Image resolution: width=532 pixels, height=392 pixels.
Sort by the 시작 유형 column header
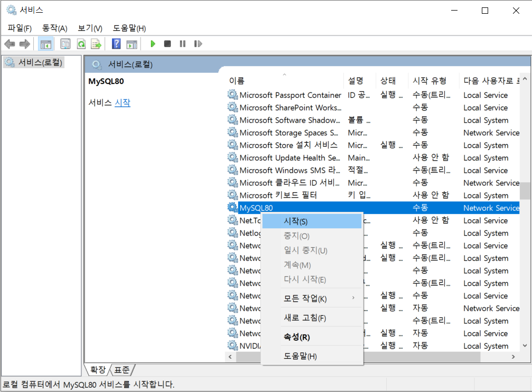click(433, 81)
